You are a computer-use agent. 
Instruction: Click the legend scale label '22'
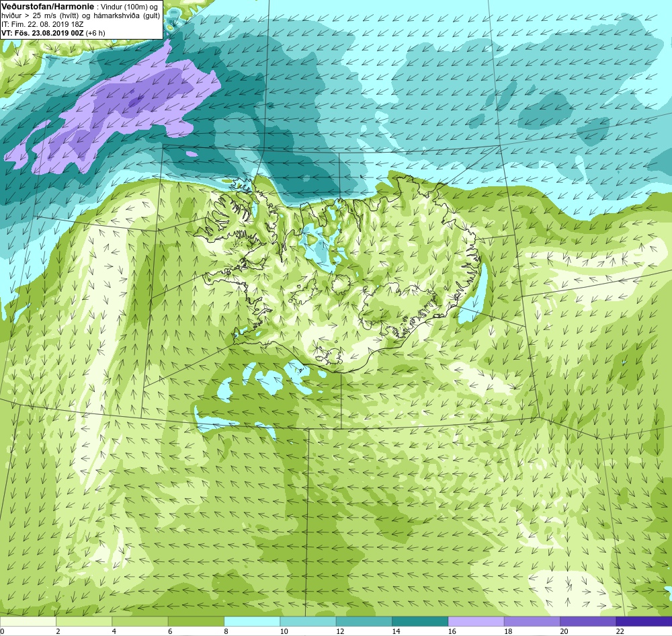click(620, 631)
